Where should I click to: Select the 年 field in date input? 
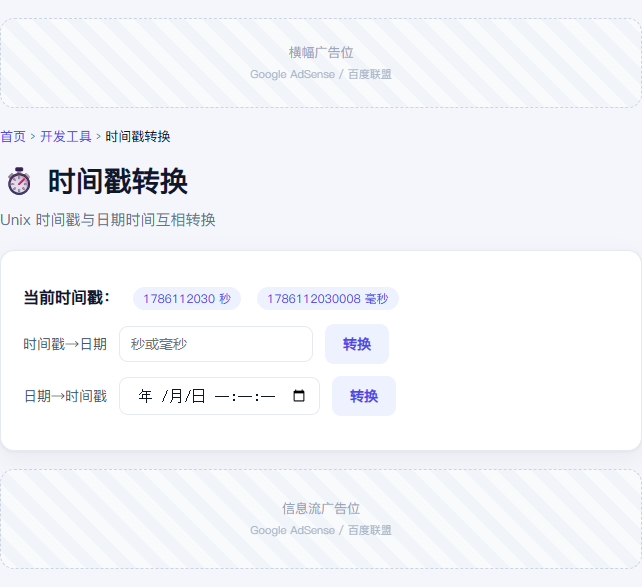pyautogui.click(x=145, y=396)
